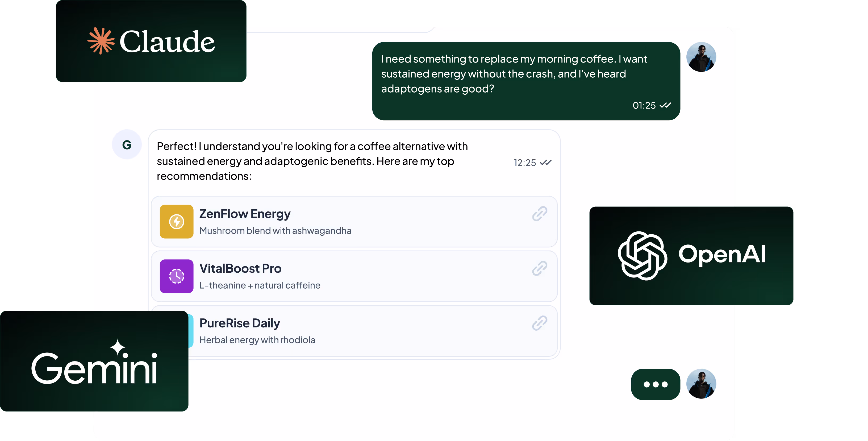Click the G assistant avatar circle

coord(127,144)
